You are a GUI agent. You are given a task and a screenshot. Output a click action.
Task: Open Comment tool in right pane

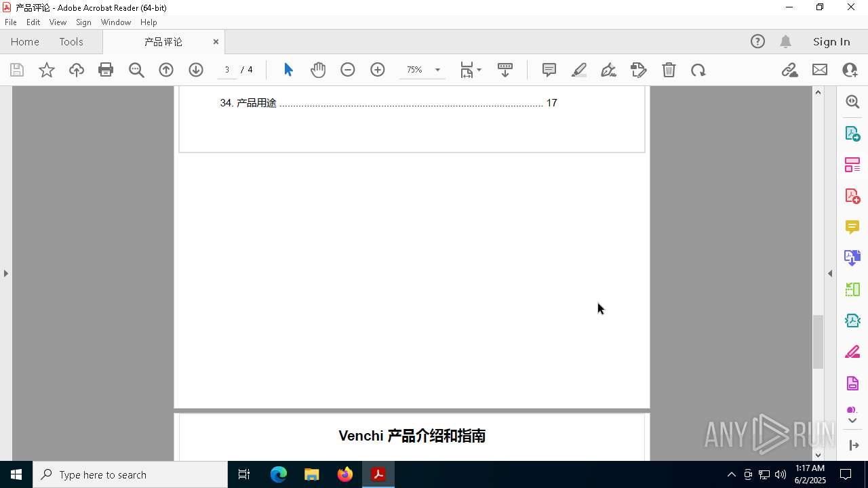[852, 227]
